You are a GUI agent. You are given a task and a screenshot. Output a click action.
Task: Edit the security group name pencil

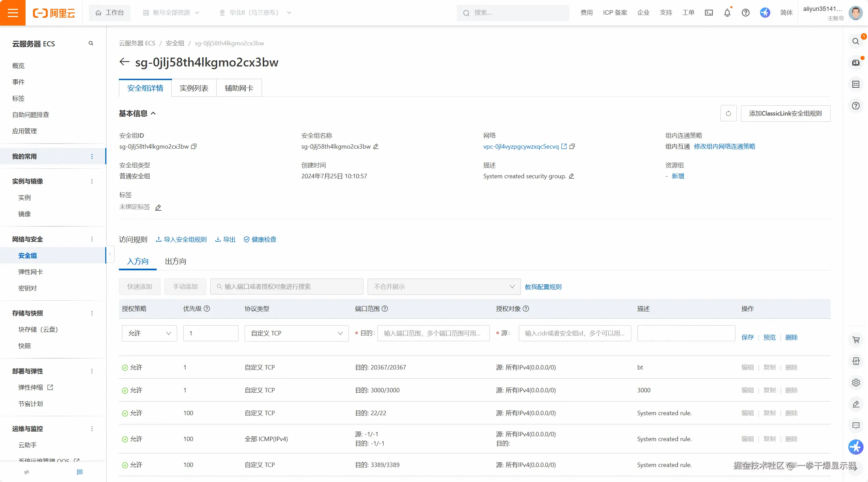point(376,147)
